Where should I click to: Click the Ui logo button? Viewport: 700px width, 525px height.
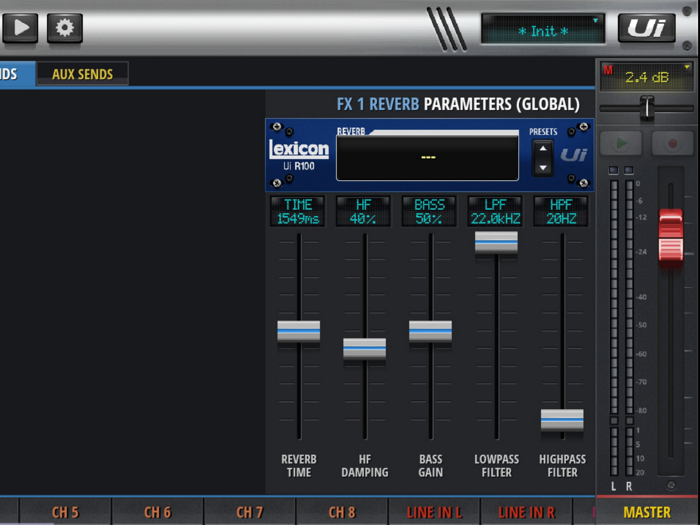click(646, 28)
